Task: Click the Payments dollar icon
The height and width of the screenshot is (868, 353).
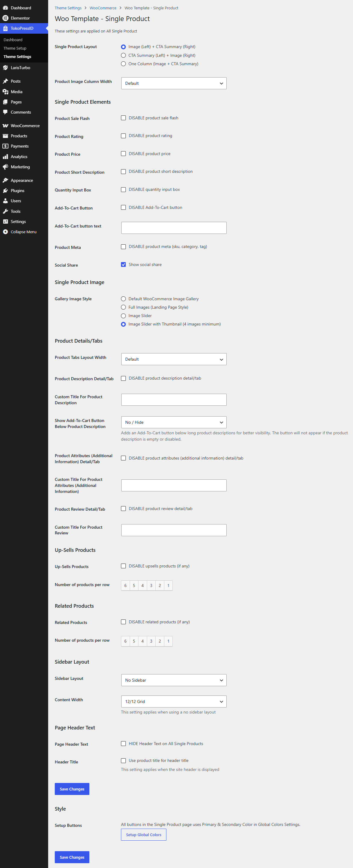Action: coord(5,146)
